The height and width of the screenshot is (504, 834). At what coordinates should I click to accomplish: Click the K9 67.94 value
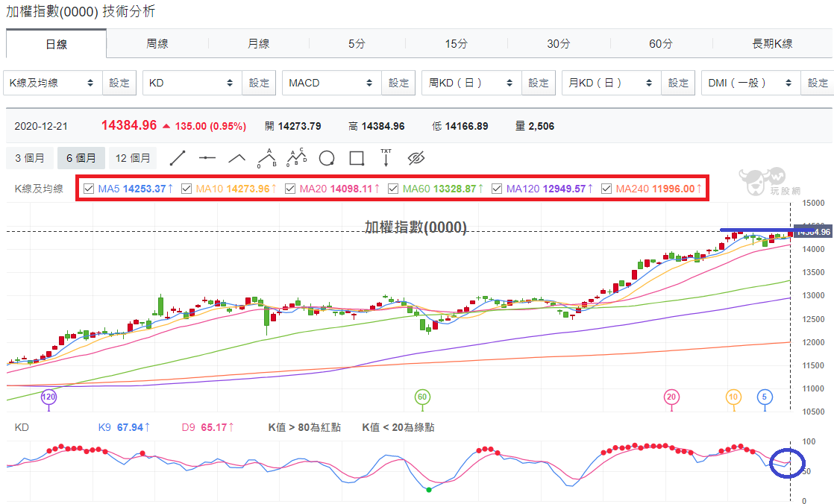pos(124,427)
